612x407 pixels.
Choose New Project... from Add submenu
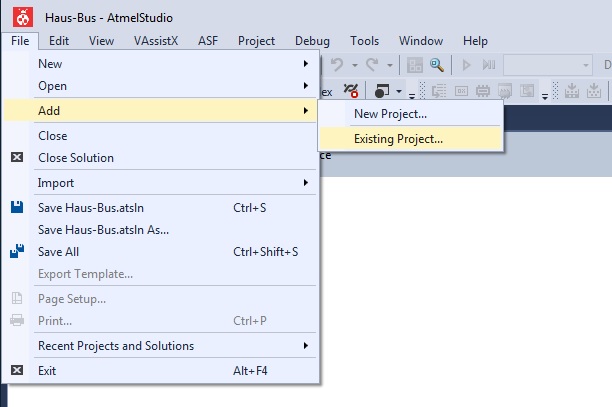point(411,114)
